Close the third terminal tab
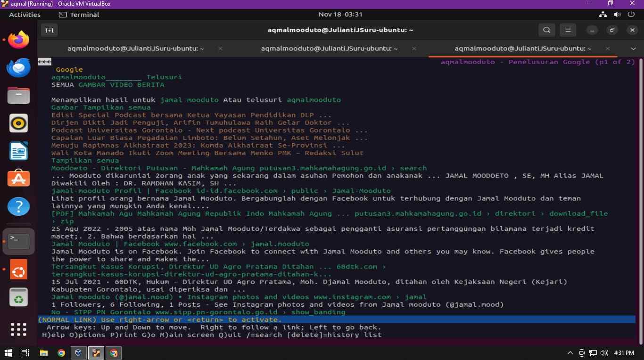This screenshot has width=644, height=360. point(608,49)
